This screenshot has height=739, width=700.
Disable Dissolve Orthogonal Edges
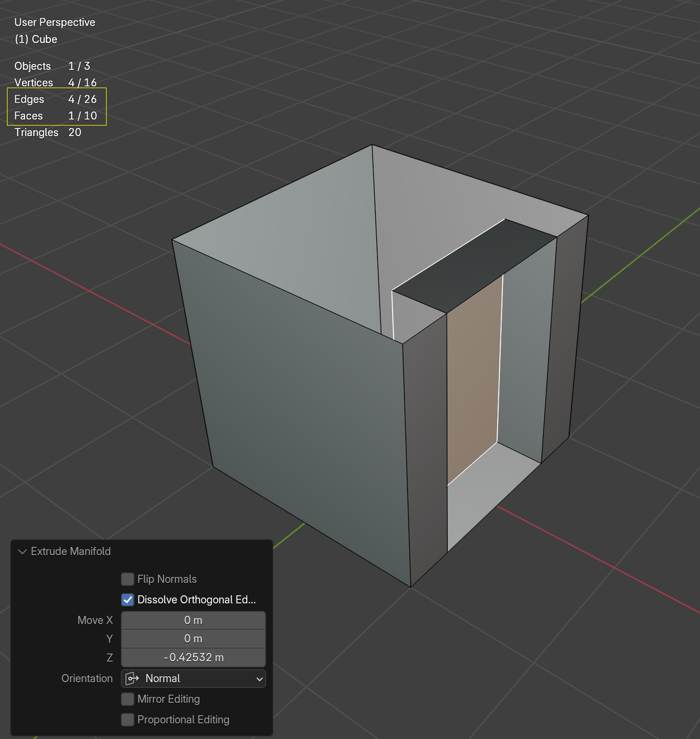pos(127,600)
